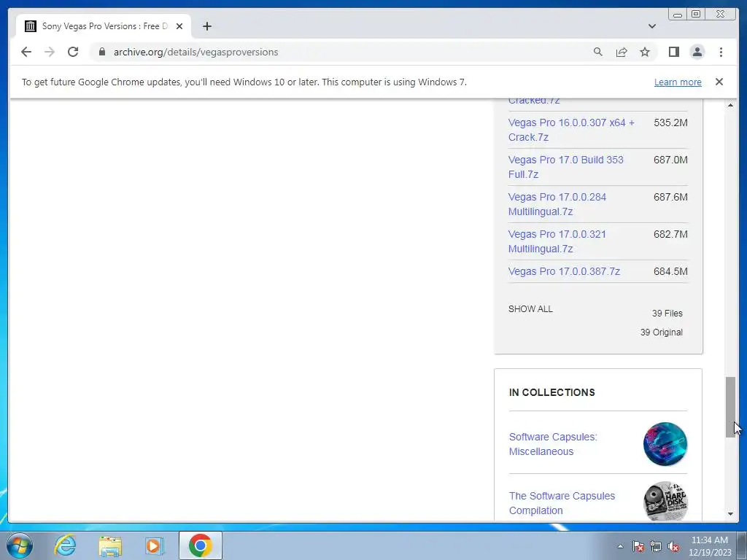Open the taskbar clock and date
This screenshot has height=560, width=747.
pos(709,546)
